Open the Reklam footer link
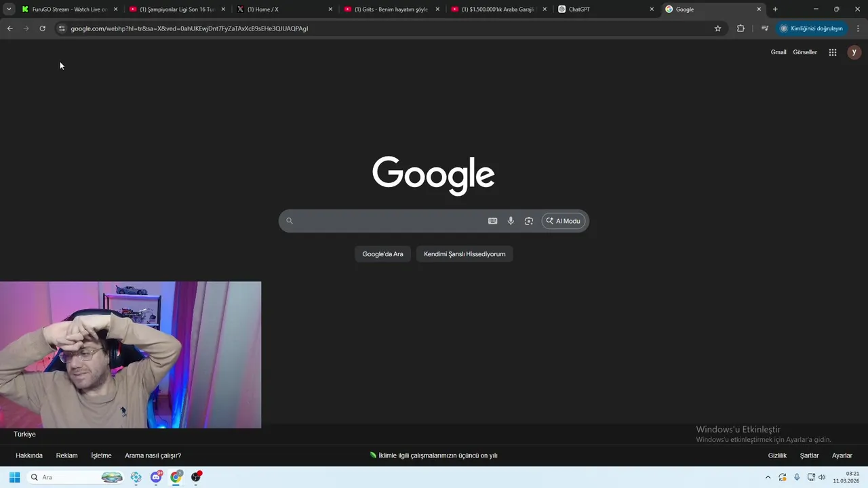 coord(66,455)
